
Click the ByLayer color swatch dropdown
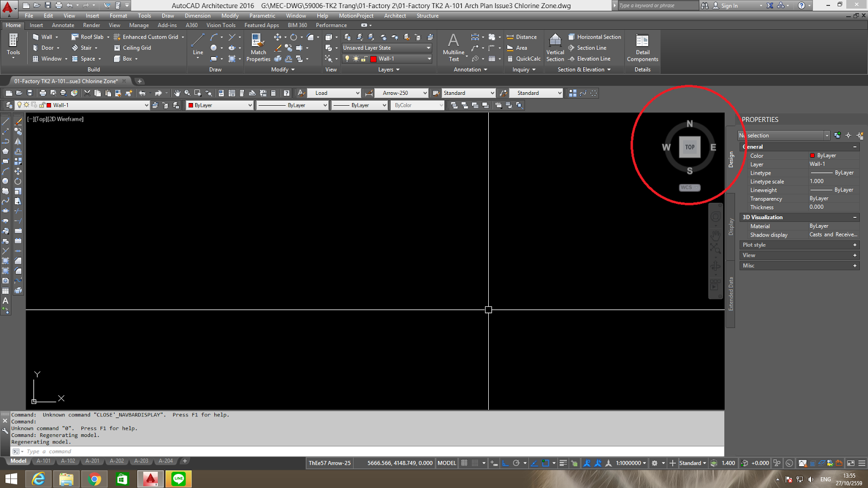[219, 105]
